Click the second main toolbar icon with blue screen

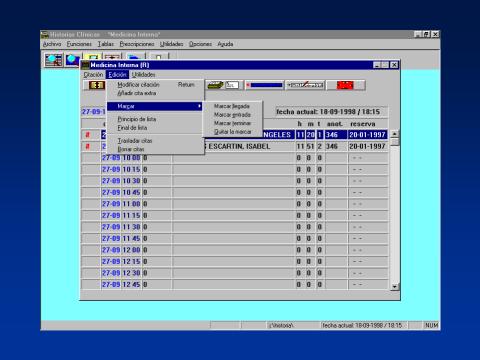click(72, 60)
